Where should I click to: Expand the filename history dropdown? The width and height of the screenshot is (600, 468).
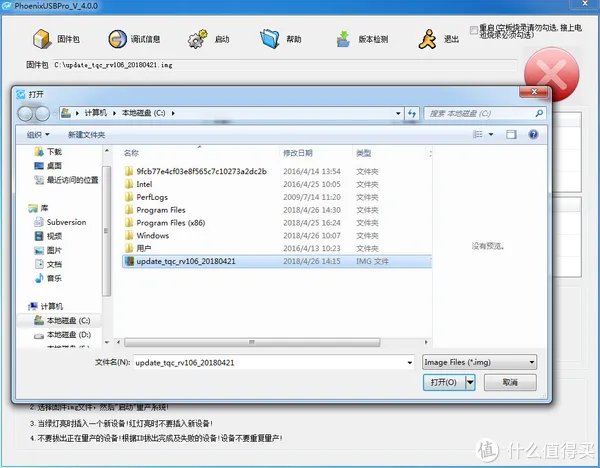[409, 362]
